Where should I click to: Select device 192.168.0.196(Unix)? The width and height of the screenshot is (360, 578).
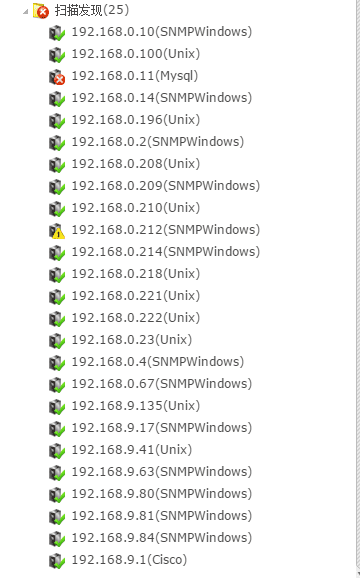pos(136,120)
